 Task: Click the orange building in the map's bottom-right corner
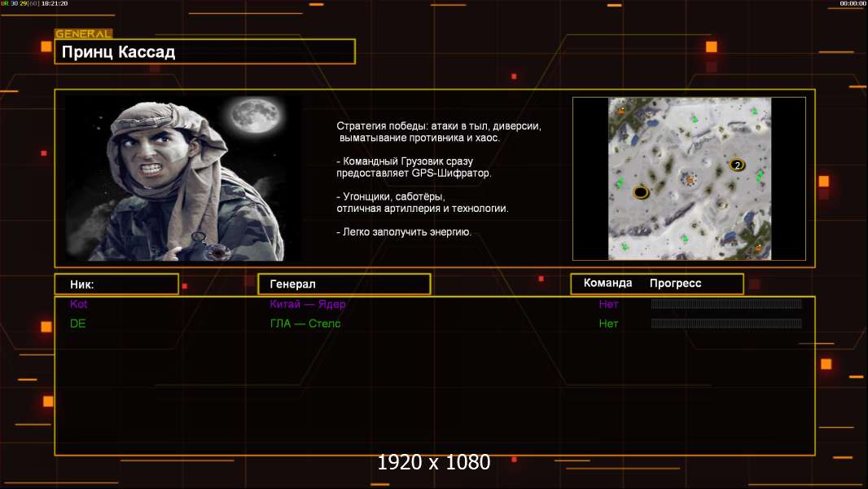click(759, 247)
